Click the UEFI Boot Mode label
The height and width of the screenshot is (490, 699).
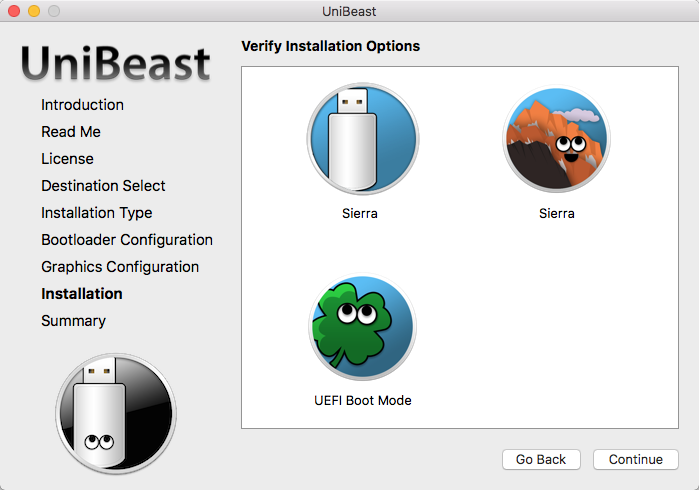(362, 400)
